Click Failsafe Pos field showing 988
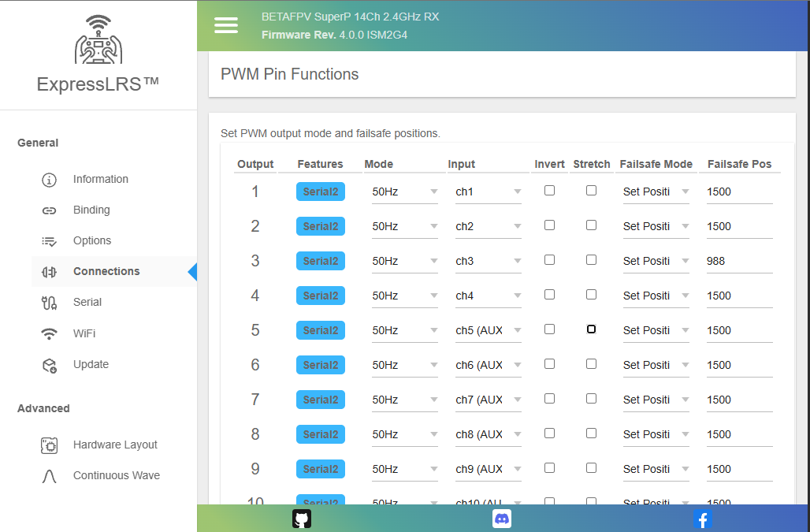The image size is (810, 532). pyautogui.click(x=739, y=261)
